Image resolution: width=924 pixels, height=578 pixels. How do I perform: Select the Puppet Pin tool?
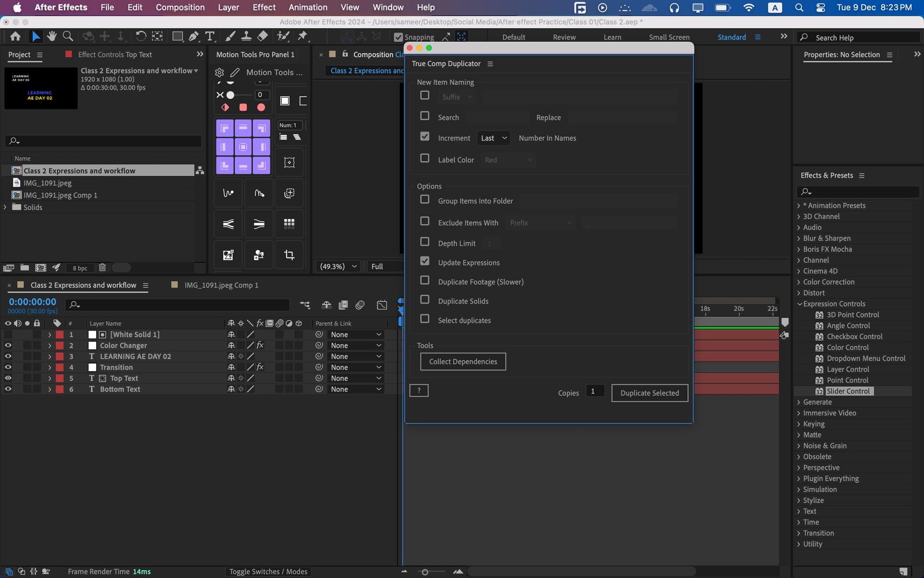(x=302, y=37)
